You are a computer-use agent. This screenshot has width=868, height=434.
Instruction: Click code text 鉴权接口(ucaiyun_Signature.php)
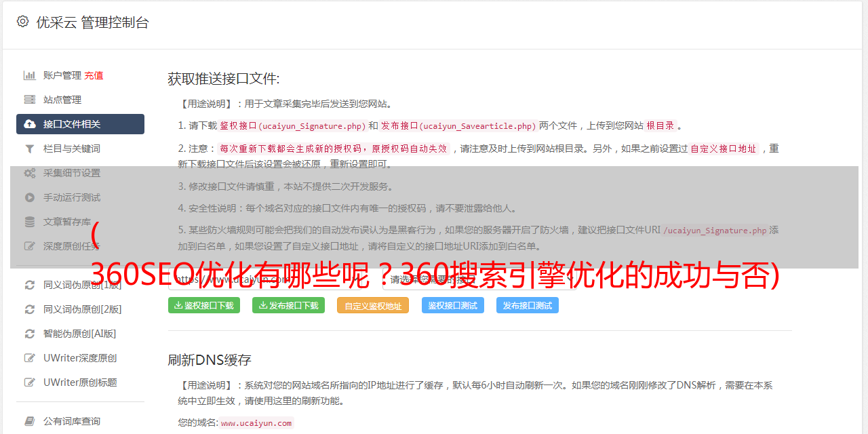[292, 125]
